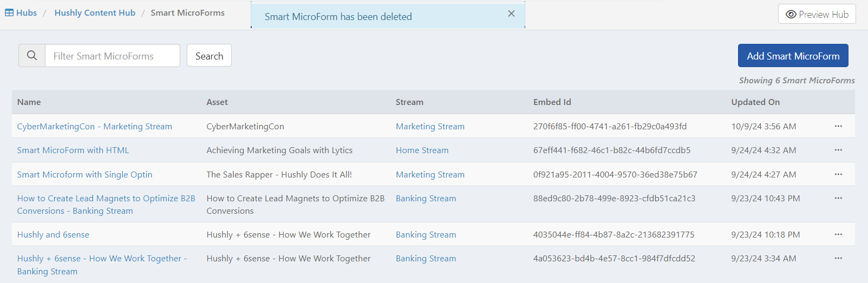The height and width of the screenshot is (283, 868).
Task: Open CyberMarketingCon - Marketing Stream microform
Action: pos(94,127)
